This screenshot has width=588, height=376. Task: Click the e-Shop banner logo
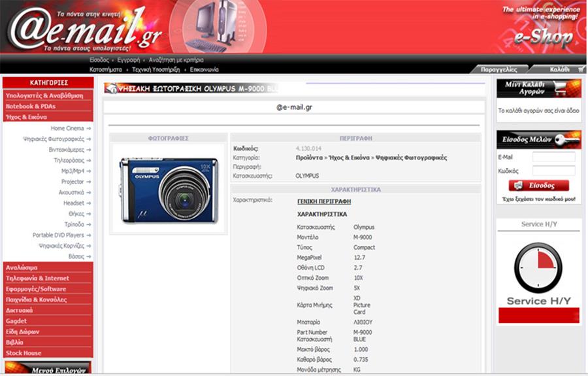(x=543, y=37)
